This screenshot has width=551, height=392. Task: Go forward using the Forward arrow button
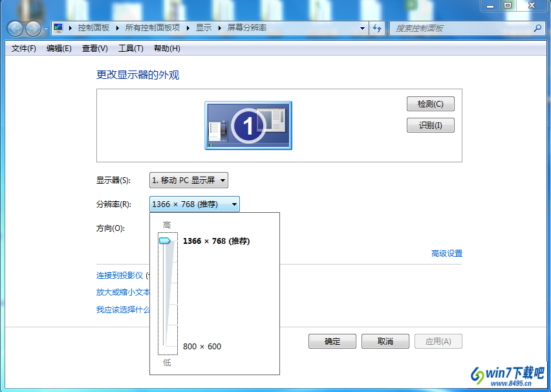pyautogui.click(x=34, y=29)
